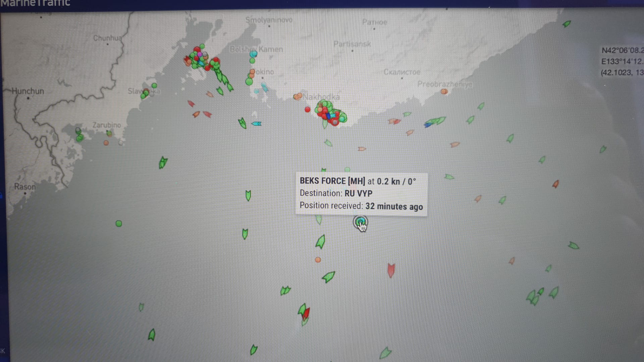
Task: Click the Rason city label
Action: (24, 187)
